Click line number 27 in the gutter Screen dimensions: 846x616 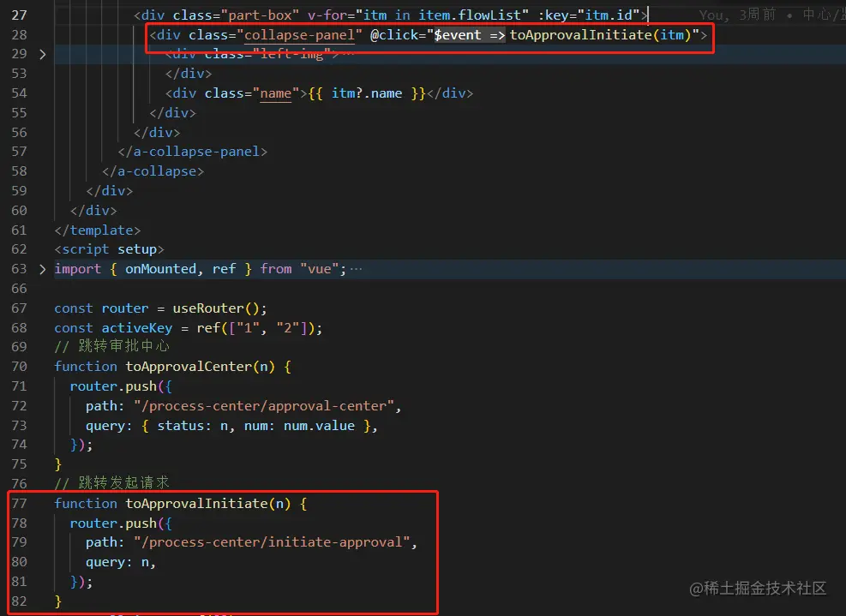click(x=19, y=15)
